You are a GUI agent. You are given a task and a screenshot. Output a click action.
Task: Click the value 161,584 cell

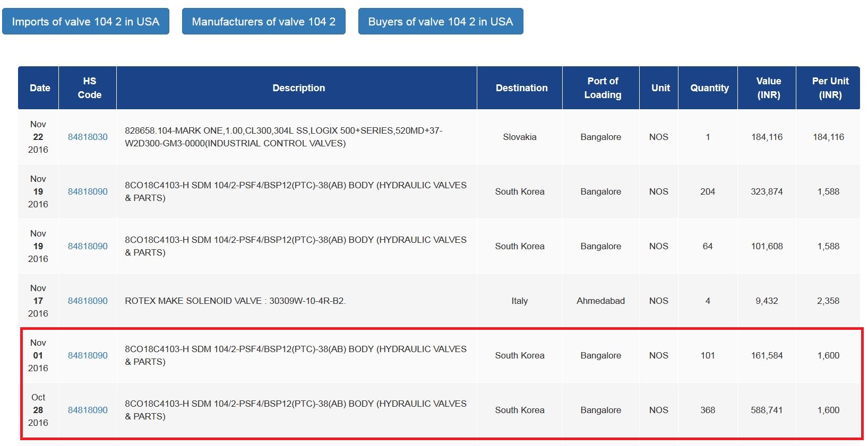[767, 355]
